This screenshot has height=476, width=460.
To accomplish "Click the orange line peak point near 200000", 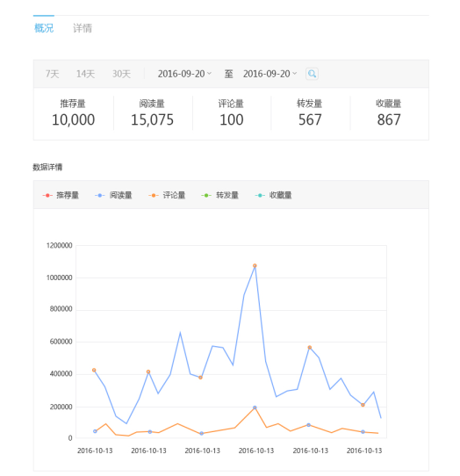I will (255, 407).
